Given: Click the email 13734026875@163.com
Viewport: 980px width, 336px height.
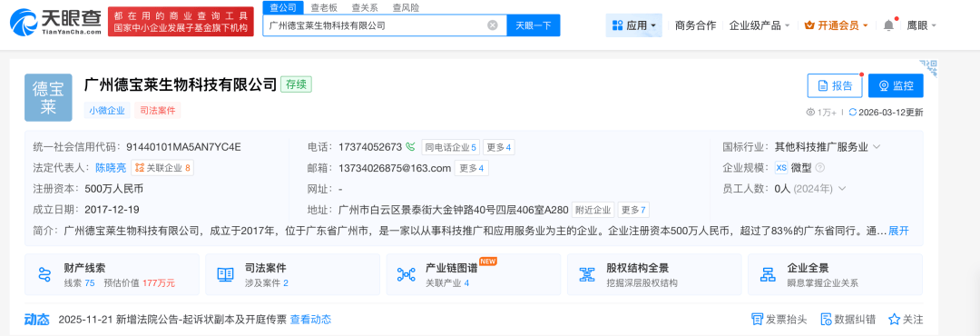Looking at the screenshot, I should [395, 168].
